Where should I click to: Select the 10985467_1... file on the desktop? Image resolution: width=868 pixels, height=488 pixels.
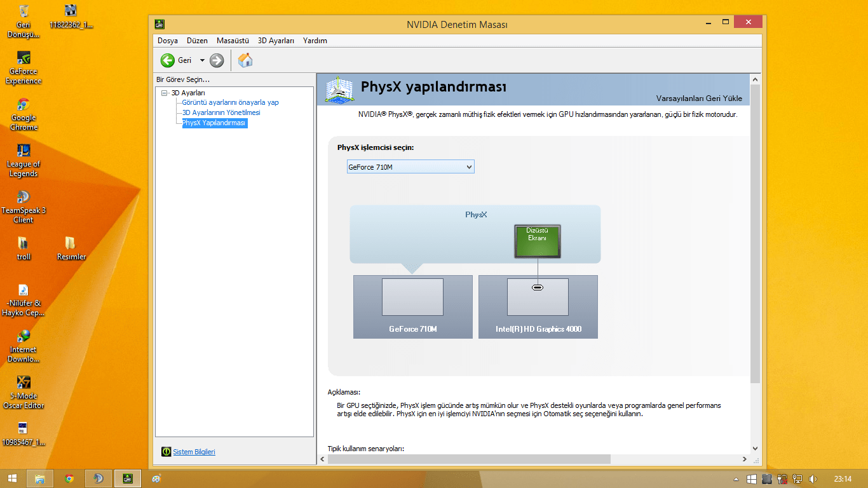pos(24,434)
